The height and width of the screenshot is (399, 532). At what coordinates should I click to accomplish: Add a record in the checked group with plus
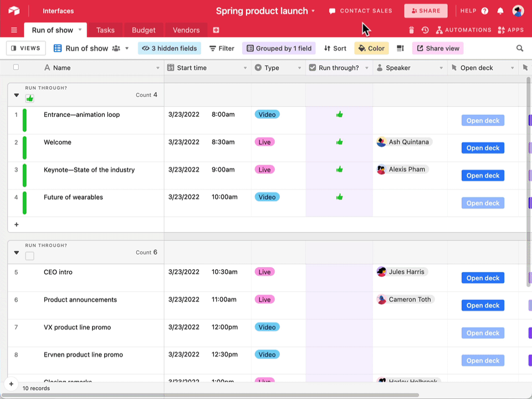[16, 224]
